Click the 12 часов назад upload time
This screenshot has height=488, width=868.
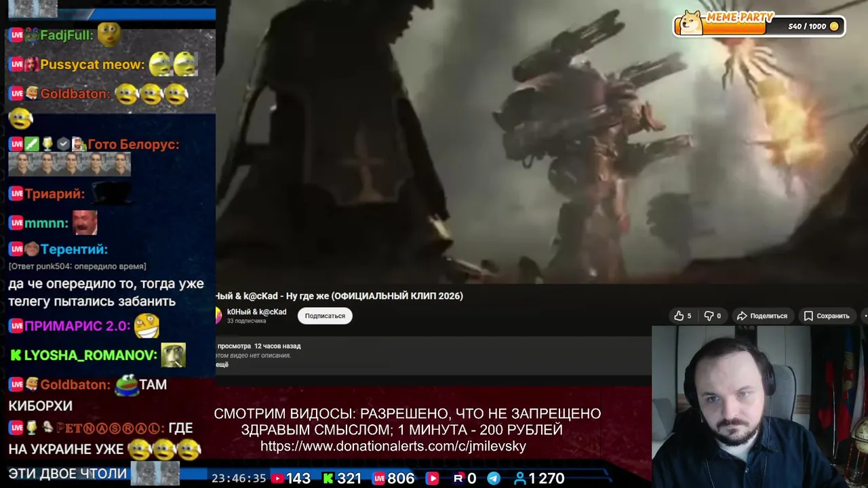click(277, 346)
